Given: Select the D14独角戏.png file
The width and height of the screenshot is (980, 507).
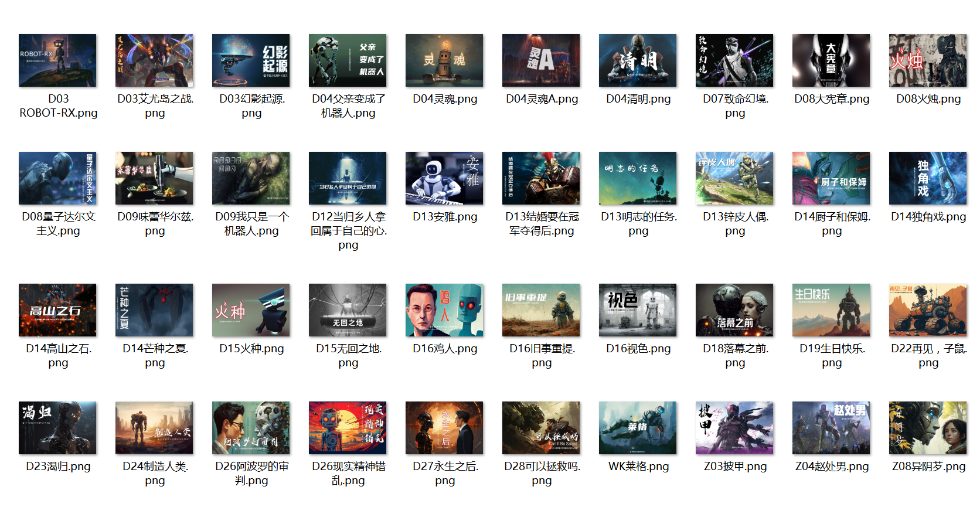Looking at the screenshot, I should [928, 178].
